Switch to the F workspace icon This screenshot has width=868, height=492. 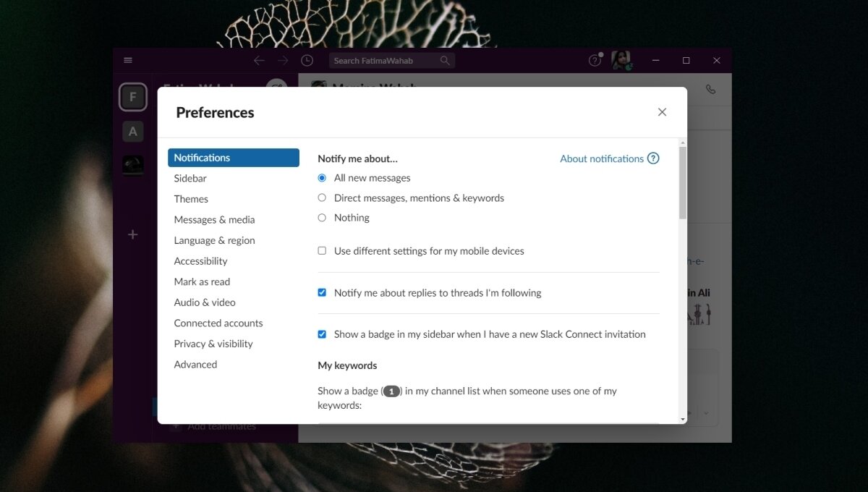click(133, 96)
